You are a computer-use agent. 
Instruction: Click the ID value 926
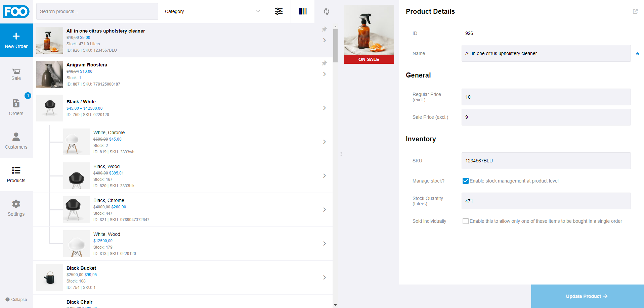(469, 33)
